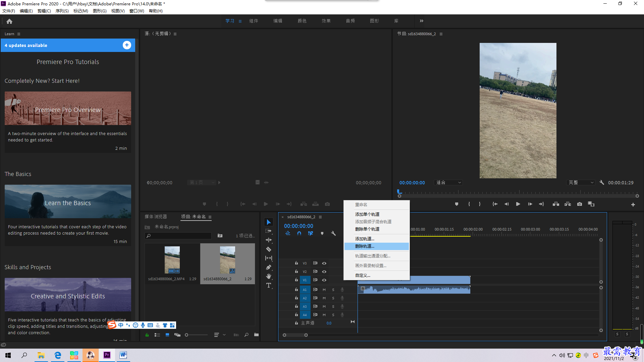
Task: Open sort icons dropdown in project panel
Action: (x=220, y=335)
